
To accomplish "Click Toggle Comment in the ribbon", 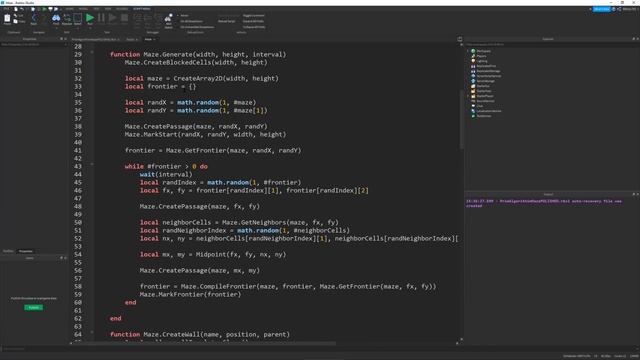I will click(x=253, y=16).
